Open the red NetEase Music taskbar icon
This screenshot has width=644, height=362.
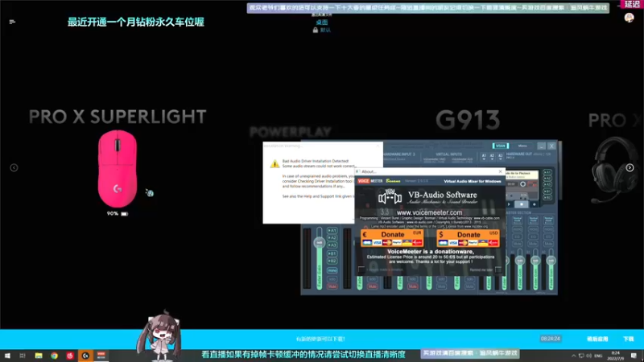pos(70,356)
